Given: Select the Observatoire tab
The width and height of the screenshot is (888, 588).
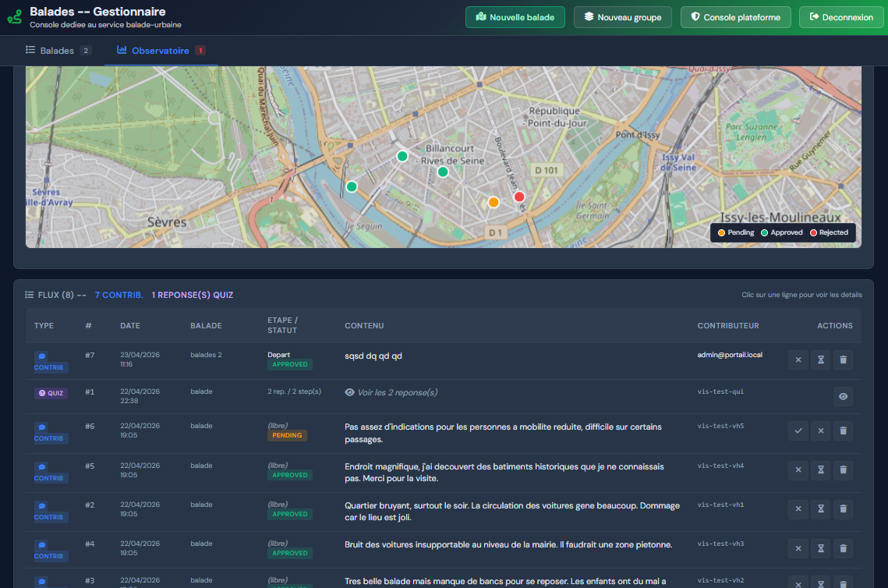Looking at the screenshot, I should tap(161, 51).
